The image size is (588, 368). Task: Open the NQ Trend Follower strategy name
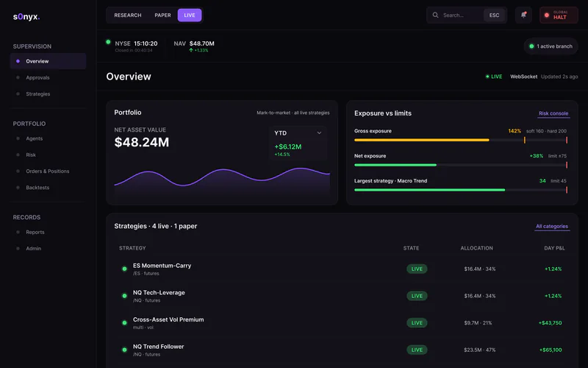pyautogui.click(x=158, y=347)
